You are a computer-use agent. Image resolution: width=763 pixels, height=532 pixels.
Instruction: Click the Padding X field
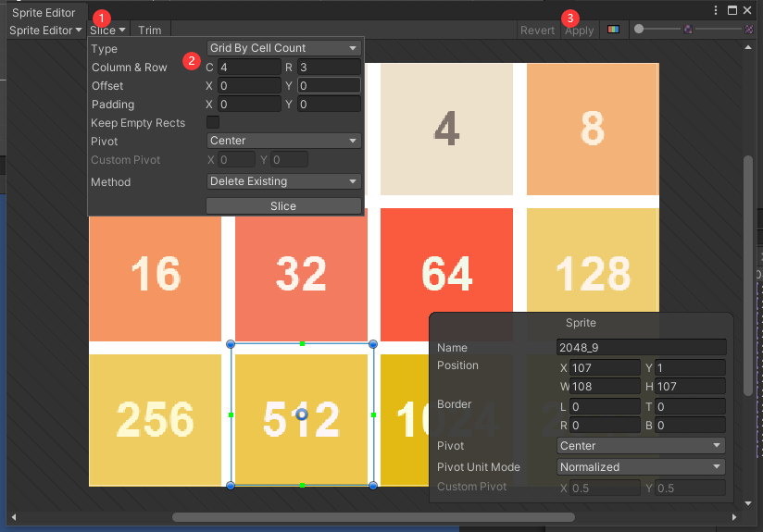249,104
